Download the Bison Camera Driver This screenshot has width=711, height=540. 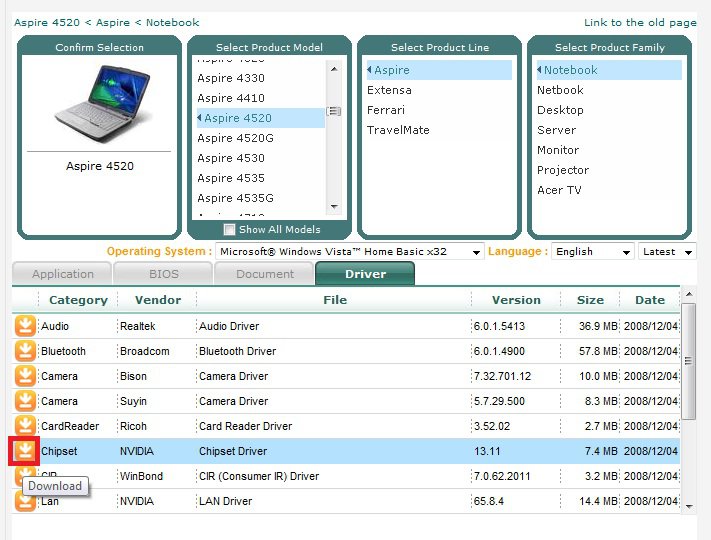click(x=25, y=376)
